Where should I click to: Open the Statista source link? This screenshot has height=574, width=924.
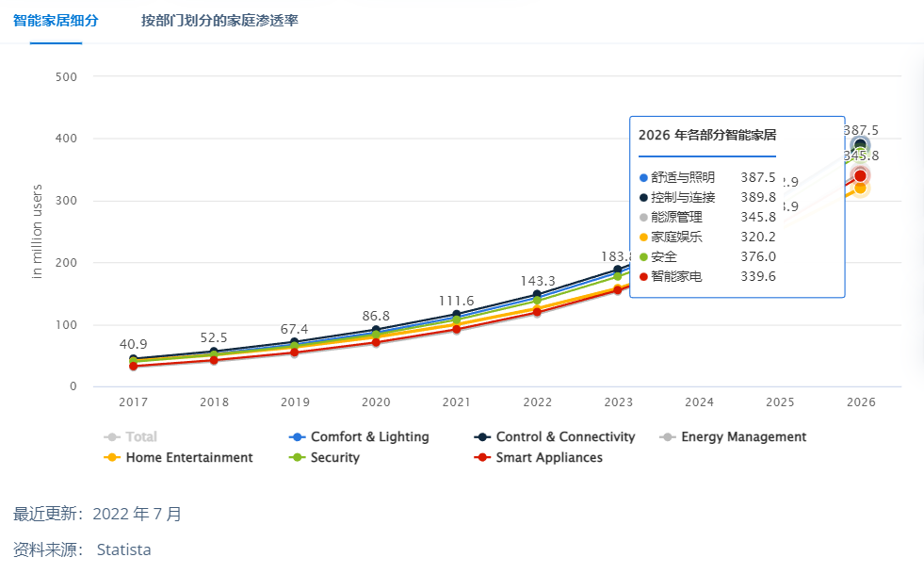click(x=122, y=549)
